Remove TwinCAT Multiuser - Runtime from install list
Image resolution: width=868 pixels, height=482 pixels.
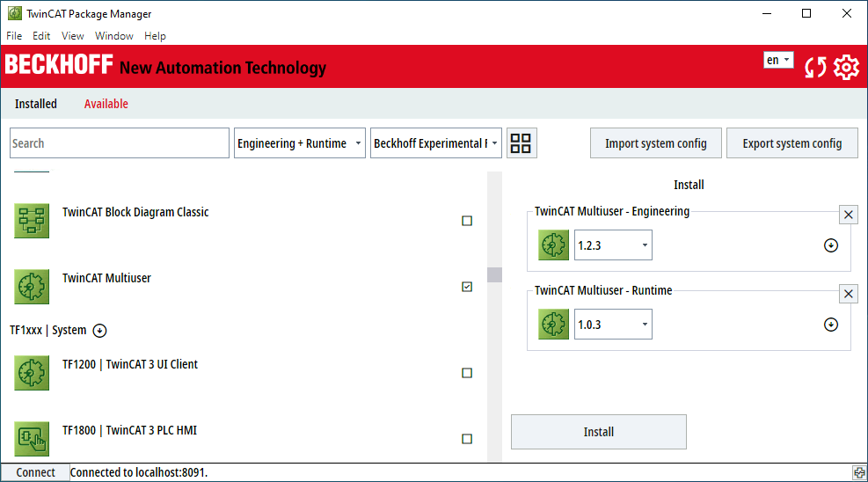[849, 294]
